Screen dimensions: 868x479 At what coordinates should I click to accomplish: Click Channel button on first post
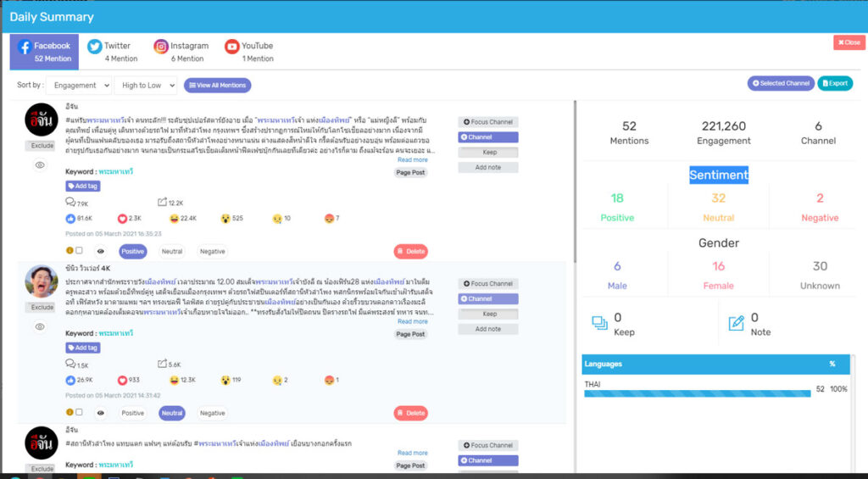coord(488,136)
